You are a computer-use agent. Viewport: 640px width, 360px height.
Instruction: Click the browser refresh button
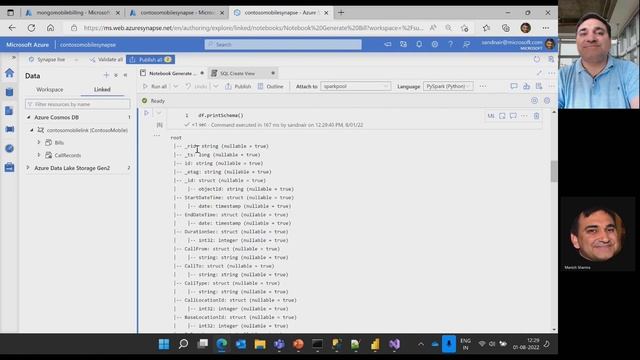(x=31, y=28)
